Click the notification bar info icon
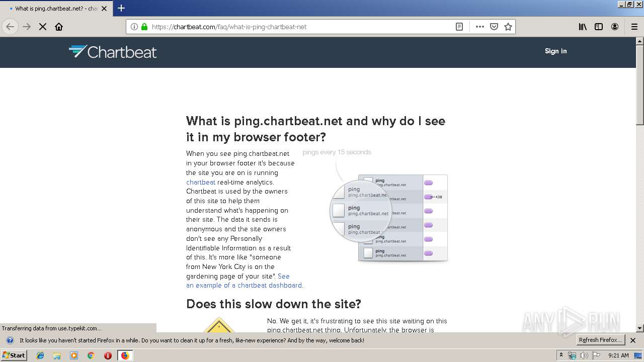The width and height of the screenshot is (644, 362). [x=10, y=340]
